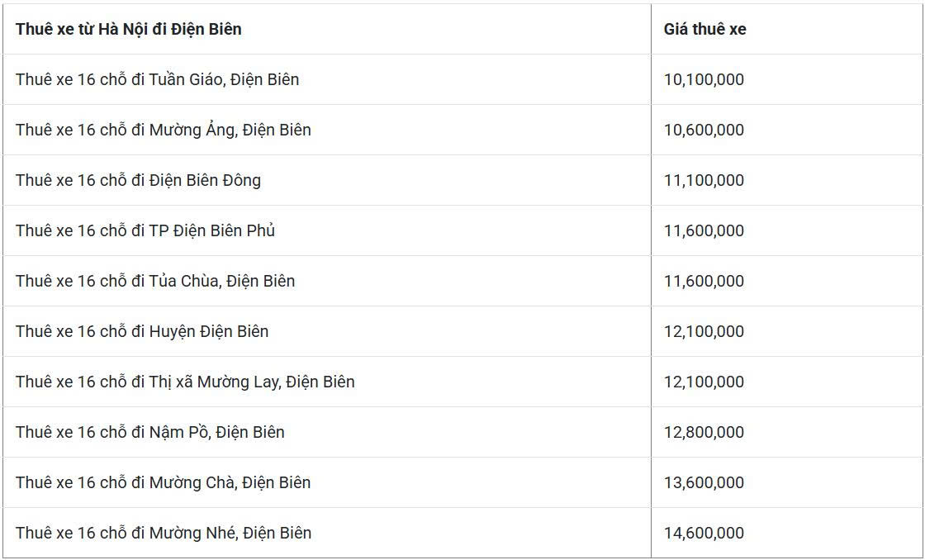
Task: Click the price 13,600,000
Action: (x=704, y=482)
